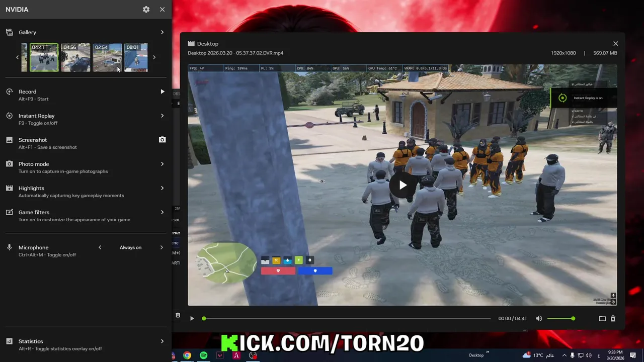Show previous gallery thumbnails with left arrow

click(x=17, y=57)
